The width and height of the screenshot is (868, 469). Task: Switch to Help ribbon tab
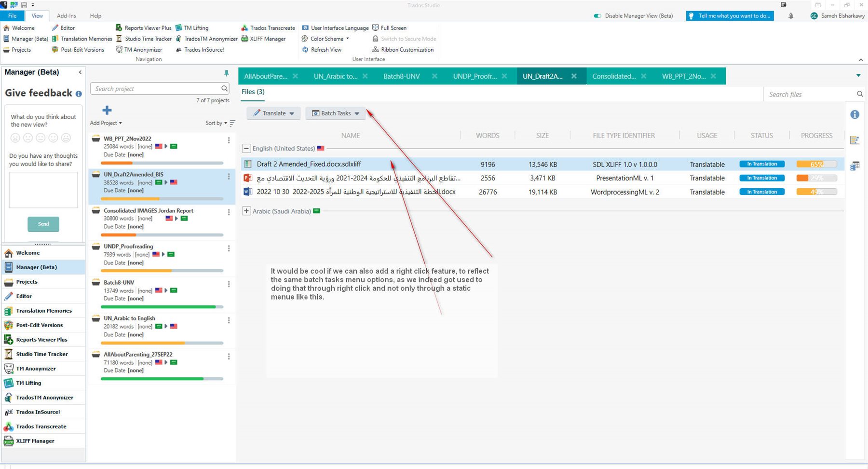(x=95, y=16)
